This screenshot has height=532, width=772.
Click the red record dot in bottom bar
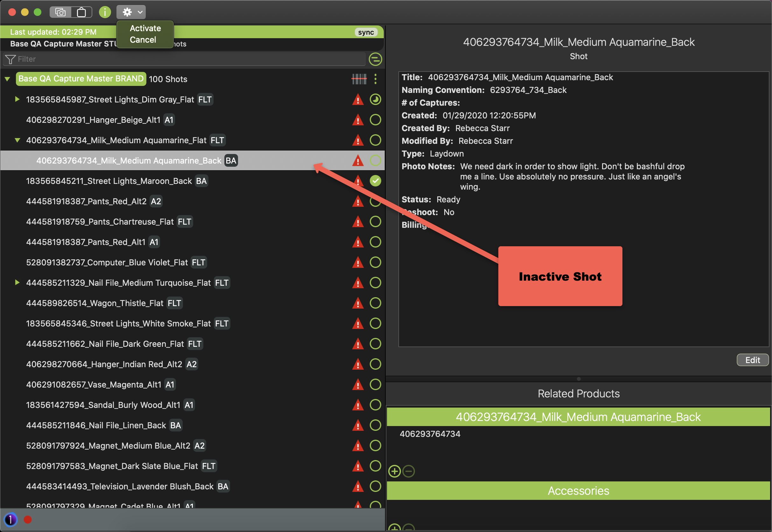pyautogui.click(x=28, y=519)
